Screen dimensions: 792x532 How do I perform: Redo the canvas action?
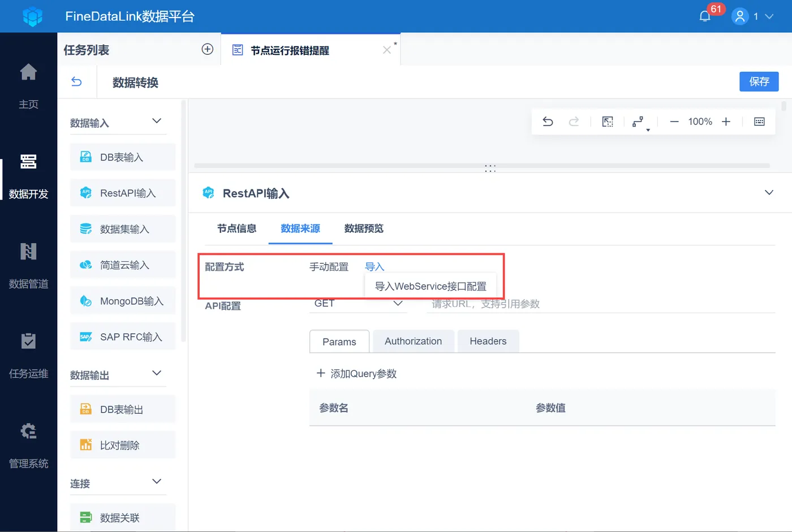[574, 122]
